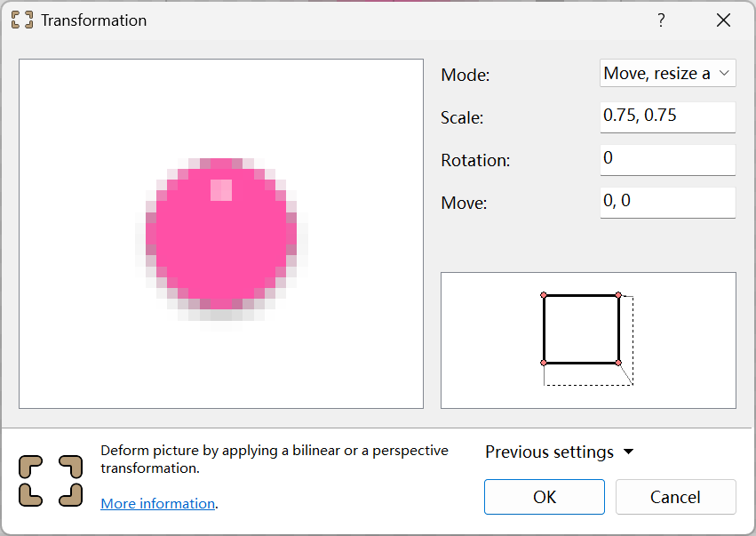The image size is (756, 536).
Task: Confirm transformation with OK
Action: (x=544, y=497)
